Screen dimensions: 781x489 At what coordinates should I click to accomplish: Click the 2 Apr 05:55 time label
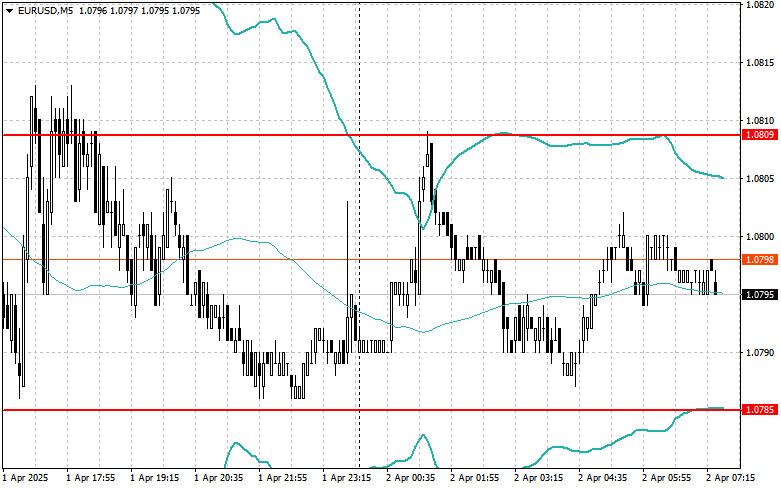(x=666, y=478)
